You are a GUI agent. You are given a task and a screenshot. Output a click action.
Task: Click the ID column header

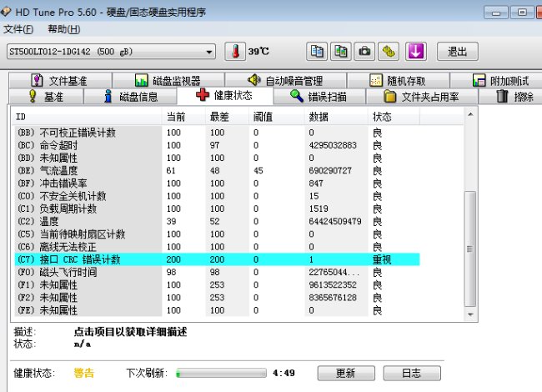[x=88, y=117]
